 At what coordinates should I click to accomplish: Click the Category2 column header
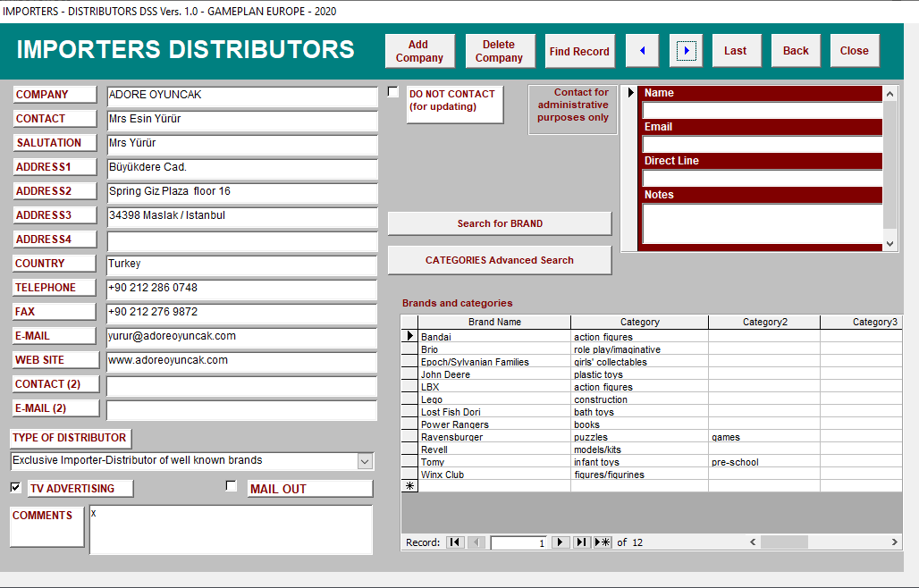764,322
